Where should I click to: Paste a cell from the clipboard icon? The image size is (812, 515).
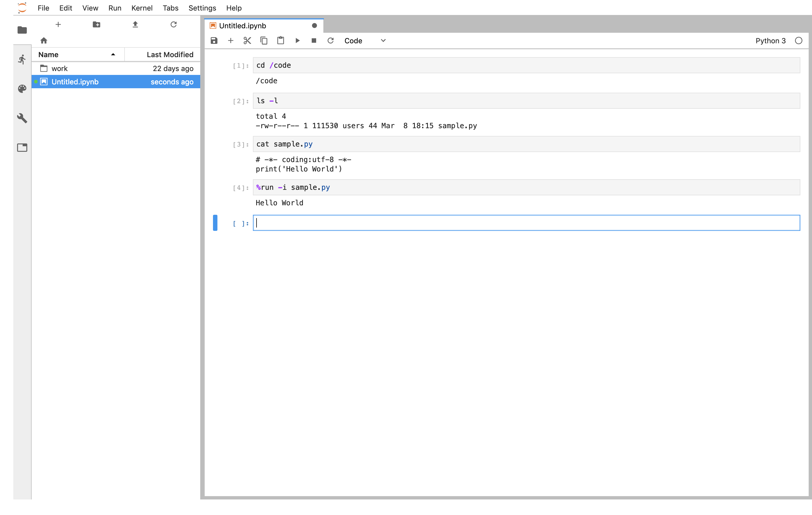click(x=281, y=40)
